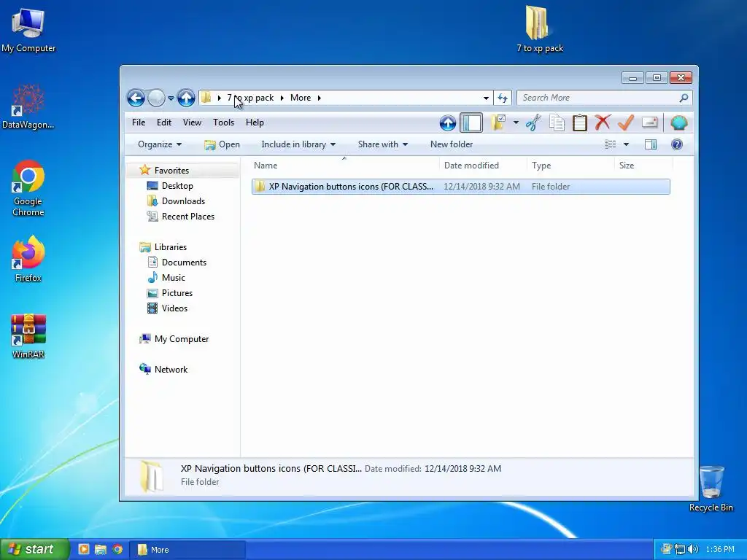
Task: Select My Computer in navigation pane
Action: [x=182, y=339]
